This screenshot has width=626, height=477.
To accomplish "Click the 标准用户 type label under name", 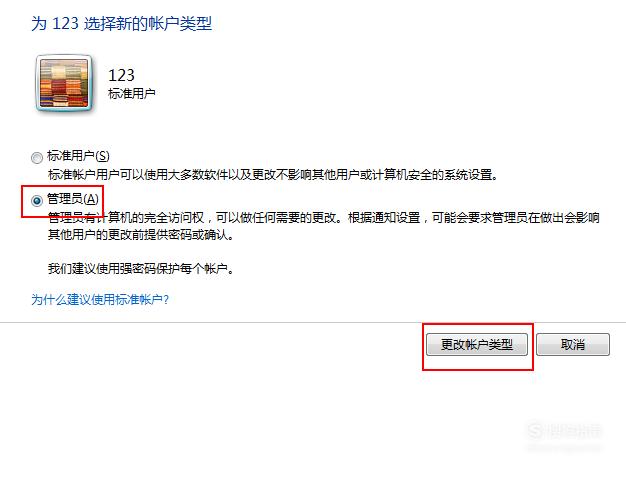I will point(132,93).
